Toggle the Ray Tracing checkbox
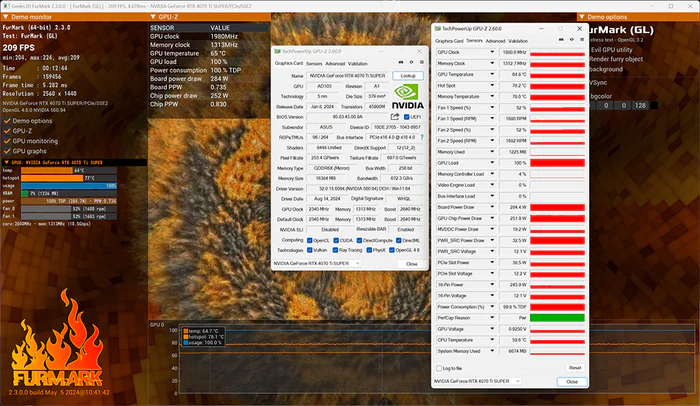Image resolution: width=700 pixels, height=406 pixels. 335,250
